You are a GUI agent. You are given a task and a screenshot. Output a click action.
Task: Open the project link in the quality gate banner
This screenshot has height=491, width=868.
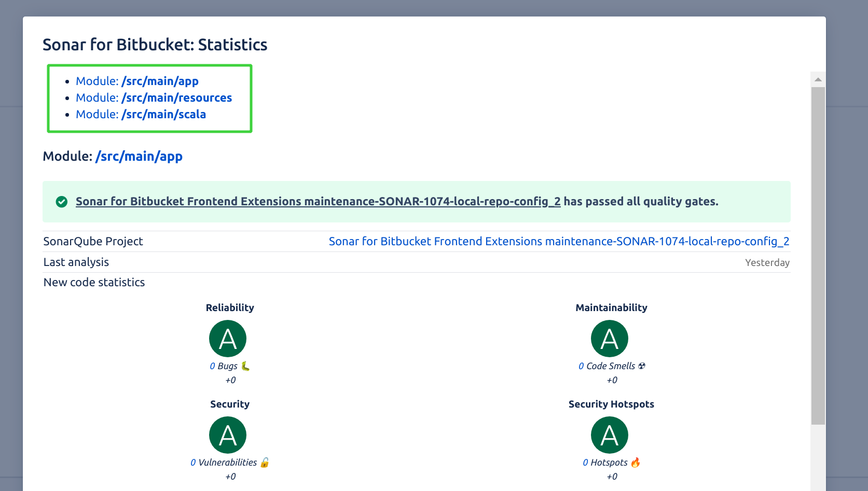318,202
